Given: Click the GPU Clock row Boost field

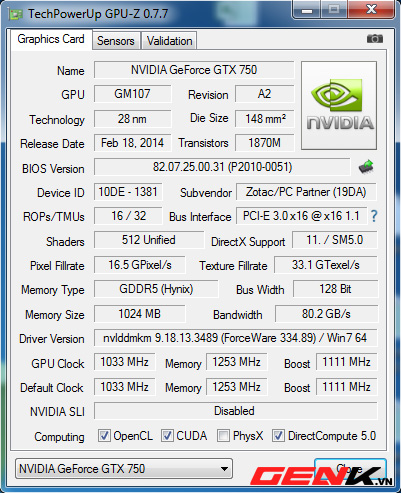Looking at the screenshot, I should coord(346,362).
